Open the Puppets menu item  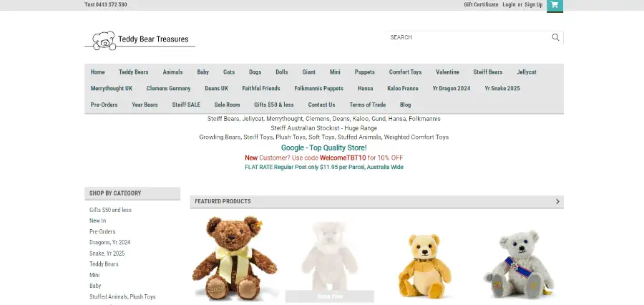click(365, 72)
